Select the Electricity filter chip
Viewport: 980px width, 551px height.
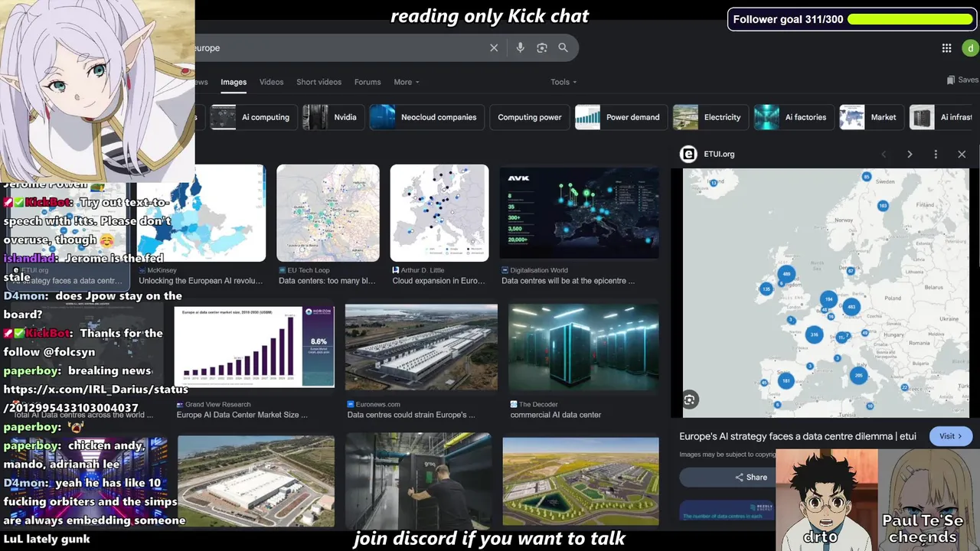(709, 117)
